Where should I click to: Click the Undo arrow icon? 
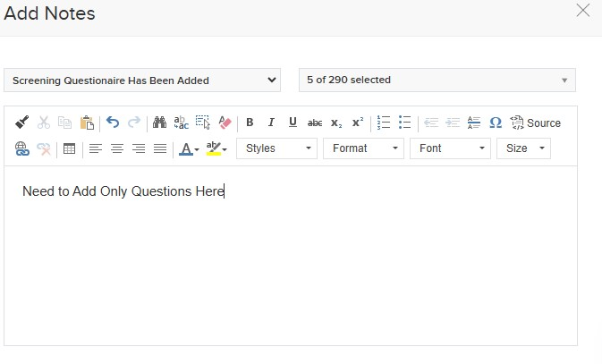tap(113, 123)
